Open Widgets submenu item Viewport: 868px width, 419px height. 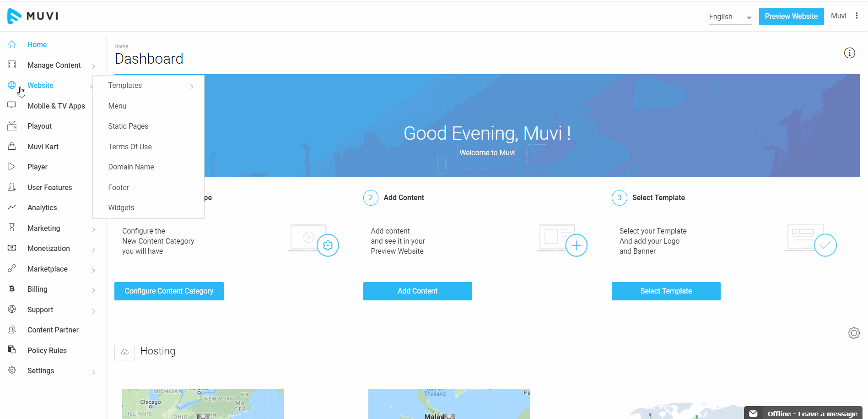pos(121,207)
